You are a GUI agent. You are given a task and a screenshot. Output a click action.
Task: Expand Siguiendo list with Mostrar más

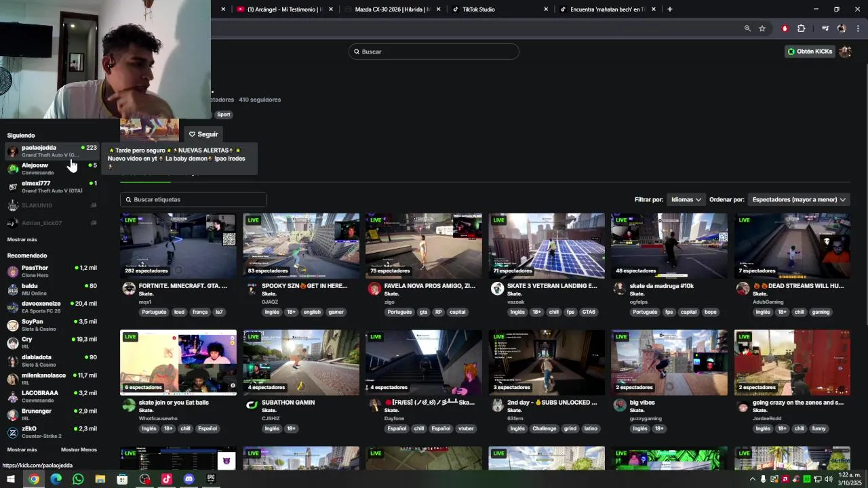click(22, 240)
